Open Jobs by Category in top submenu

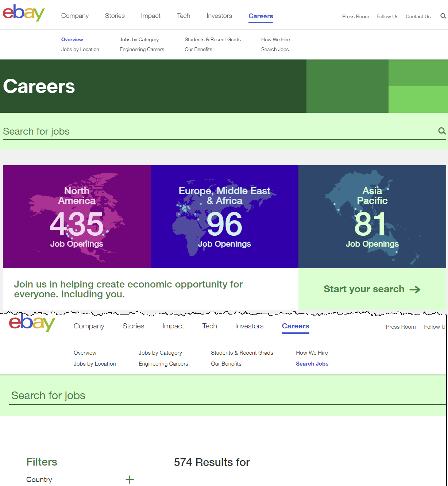coord(139,39)
